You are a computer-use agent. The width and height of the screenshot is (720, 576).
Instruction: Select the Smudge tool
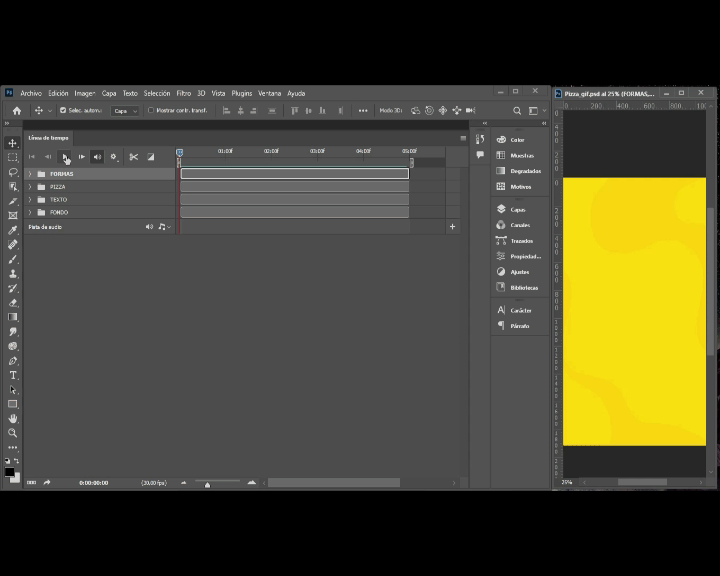[x=12, y=332]
